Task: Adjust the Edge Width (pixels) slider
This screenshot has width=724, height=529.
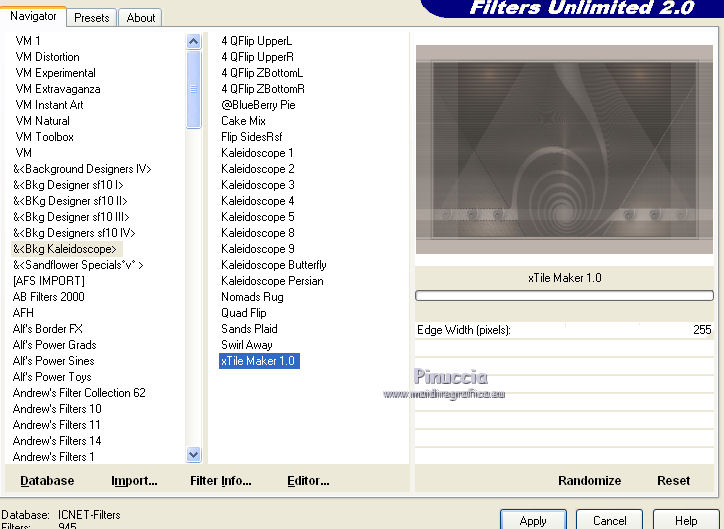Action: 564,330
